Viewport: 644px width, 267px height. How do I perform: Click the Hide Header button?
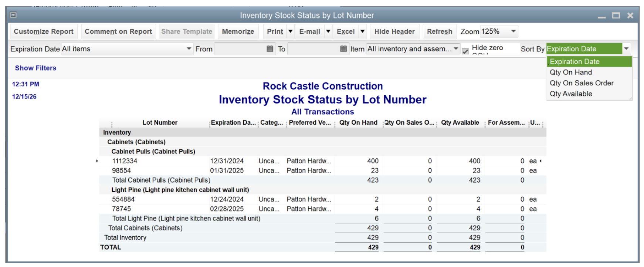394,31
